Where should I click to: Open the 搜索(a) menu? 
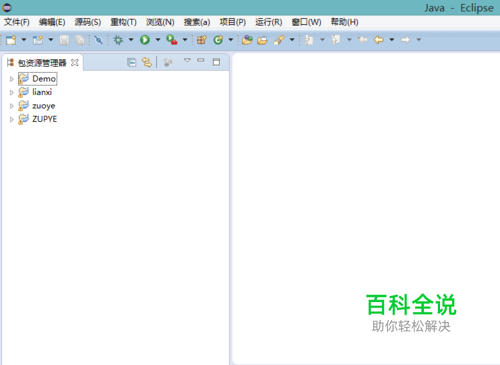pos(197,22)
